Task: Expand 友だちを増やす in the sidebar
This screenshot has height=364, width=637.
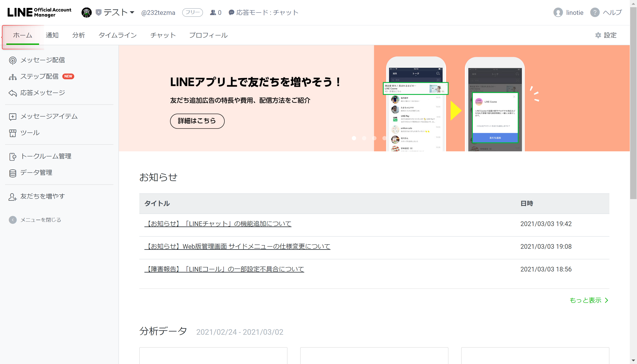Action: 42,196
